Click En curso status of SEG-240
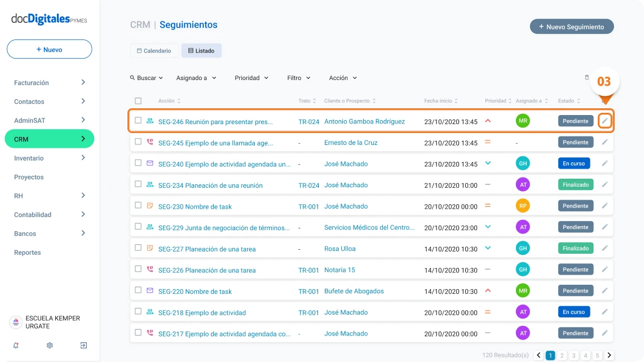Screen dimensions: 644x362 574,164
